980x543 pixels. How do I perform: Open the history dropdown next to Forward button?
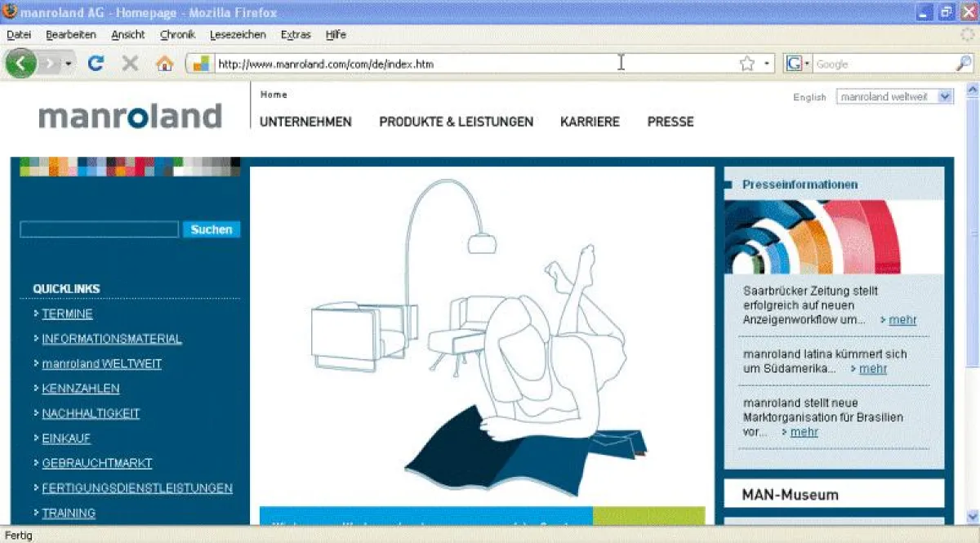point(69,64)
